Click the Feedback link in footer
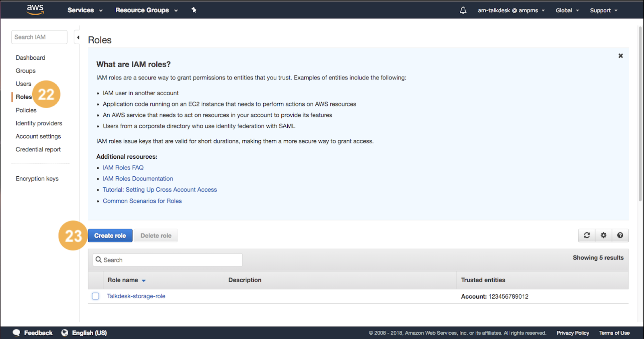Image resolution: width=644 pixels, height=339 pixels. [38, 333]
